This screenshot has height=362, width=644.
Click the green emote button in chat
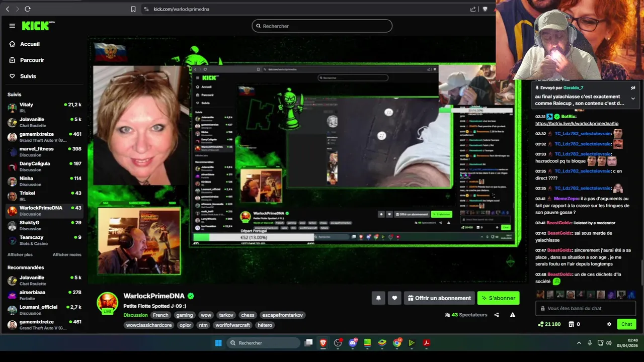click(x=556, y=282)
